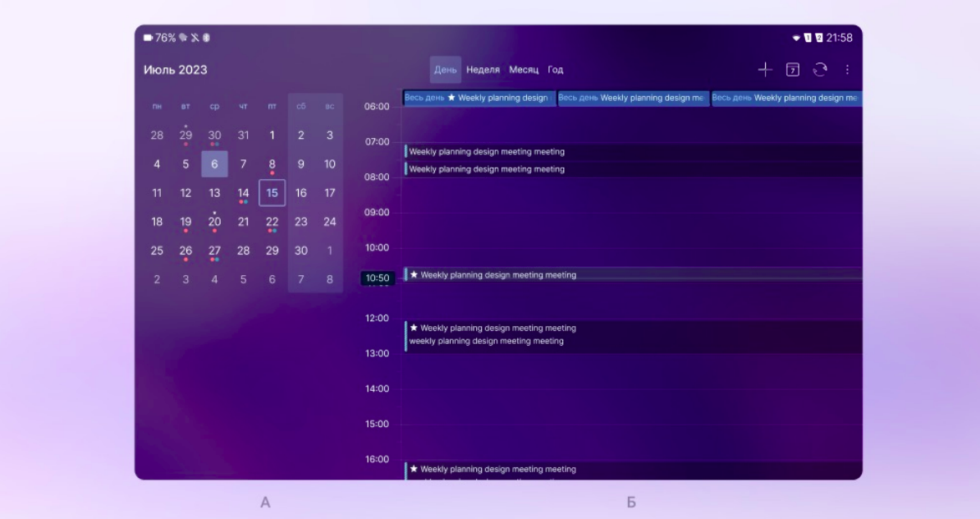The width and height of the screenshot is (980, 519).
Task: Switch to the День view tab
Action: tap(445, 70)
